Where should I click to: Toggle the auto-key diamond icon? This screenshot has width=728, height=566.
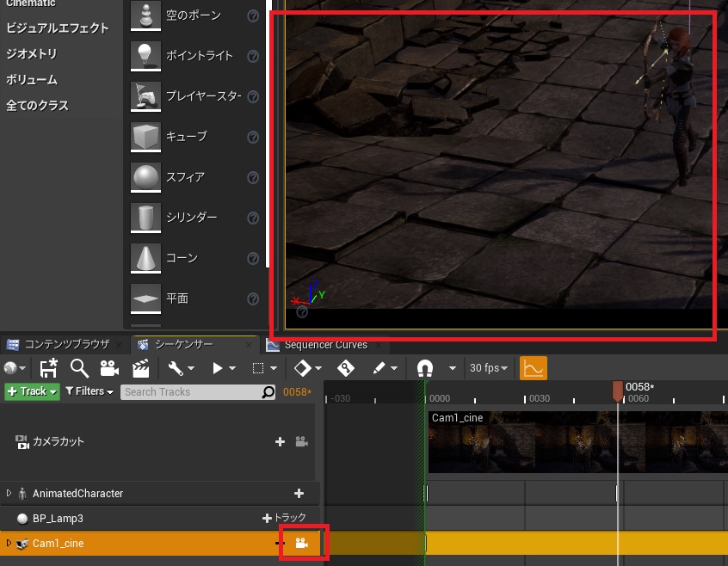346,368
